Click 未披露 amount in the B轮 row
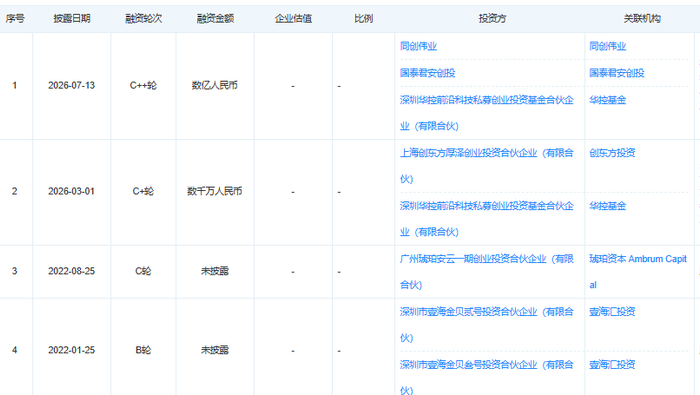 pos(215,350)
